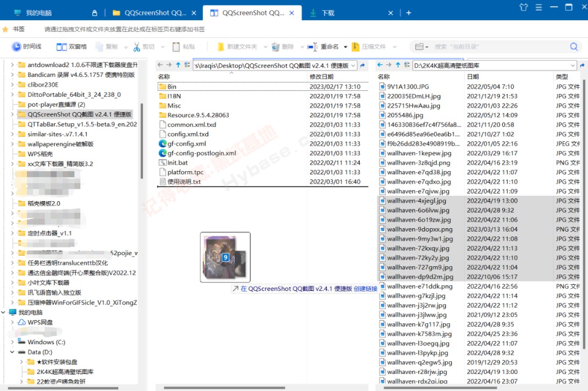Select wallhaven-4xjegl.jpg in right pane

[x=416, y=201]
